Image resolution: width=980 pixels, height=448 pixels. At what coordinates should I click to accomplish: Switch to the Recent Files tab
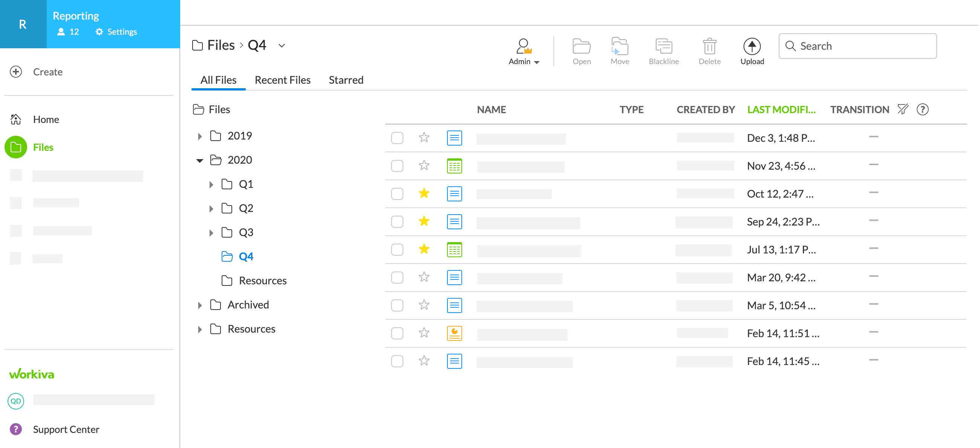pos(282,80)
